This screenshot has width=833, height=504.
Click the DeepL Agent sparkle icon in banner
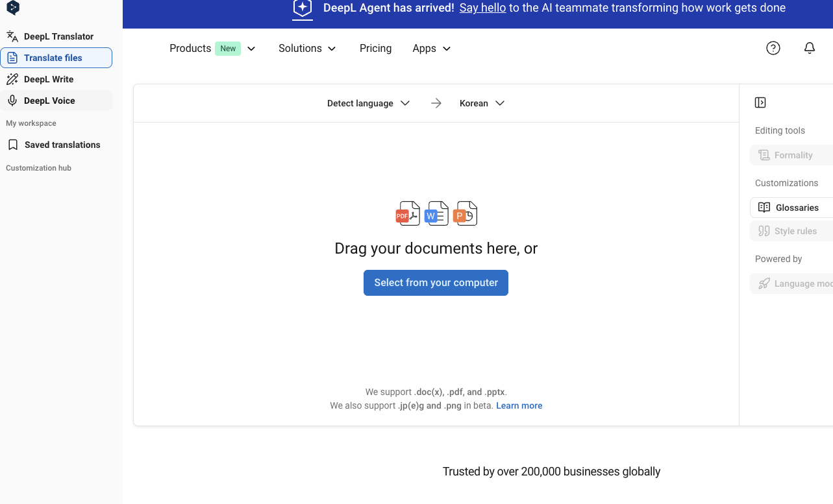[x=303, y=8]
